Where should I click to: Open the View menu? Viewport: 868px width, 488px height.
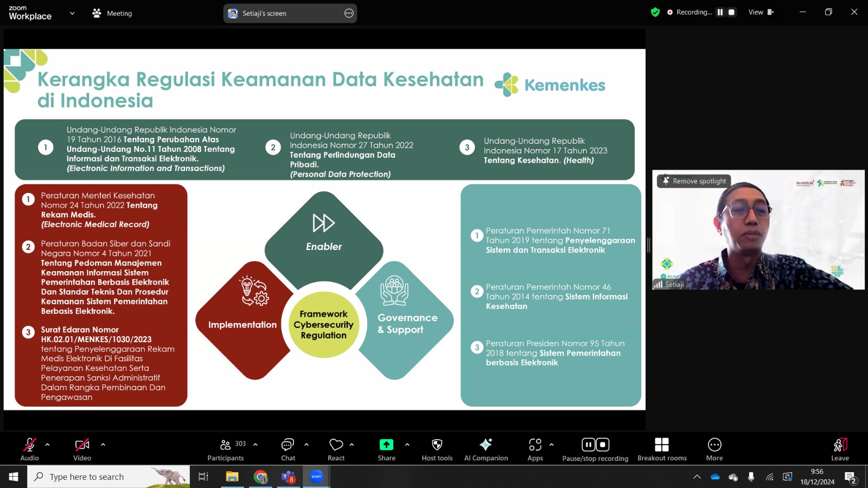tap(761, 12)
